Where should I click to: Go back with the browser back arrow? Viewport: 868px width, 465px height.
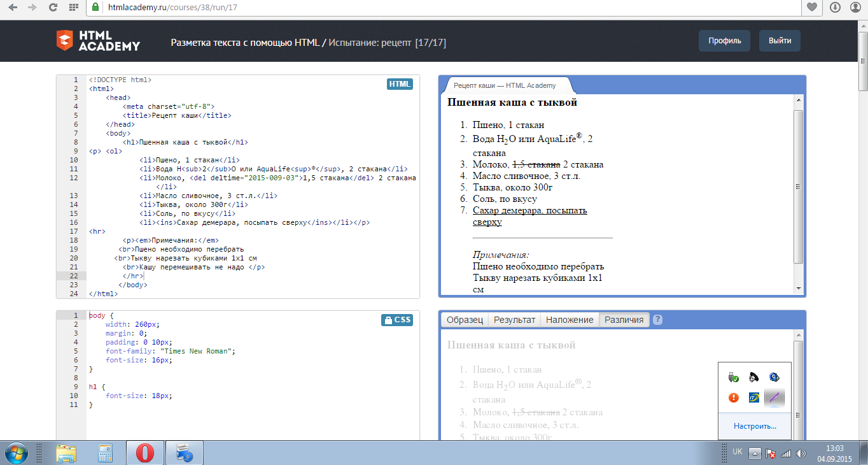[x=13, y=8]
